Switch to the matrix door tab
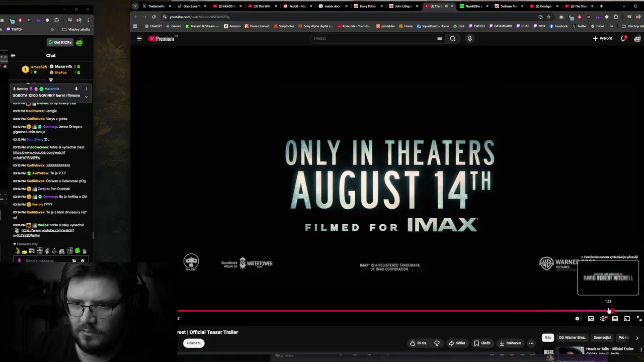This screenshot has width=644, height=362. 333,6
